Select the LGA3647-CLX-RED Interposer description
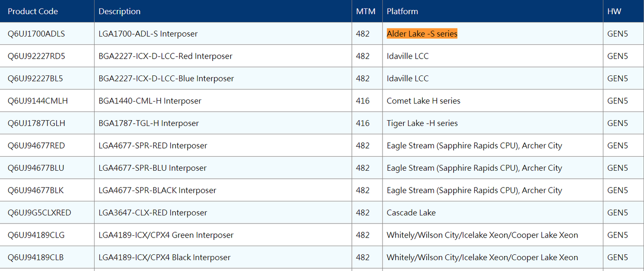Viewport: 644px width, 271px height. click(x=153, y=213)
